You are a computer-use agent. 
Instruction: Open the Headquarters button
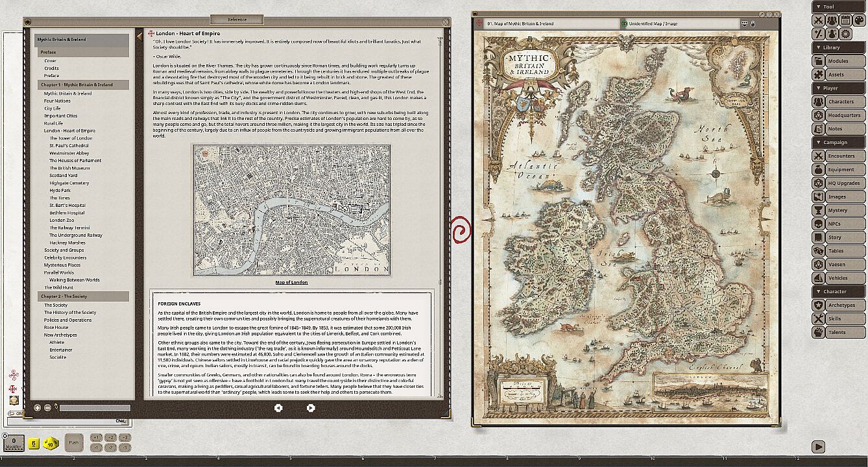[845, 115]
